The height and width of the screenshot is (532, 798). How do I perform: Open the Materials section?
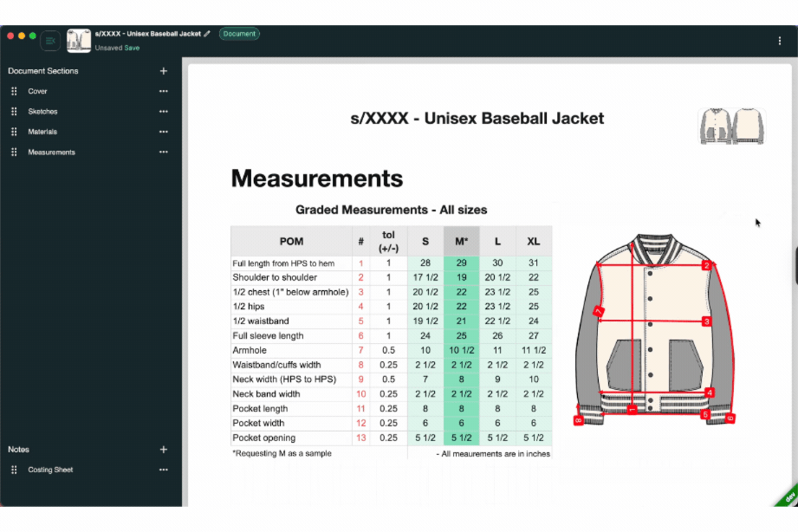pyautogui.click(x=42, y=132)
